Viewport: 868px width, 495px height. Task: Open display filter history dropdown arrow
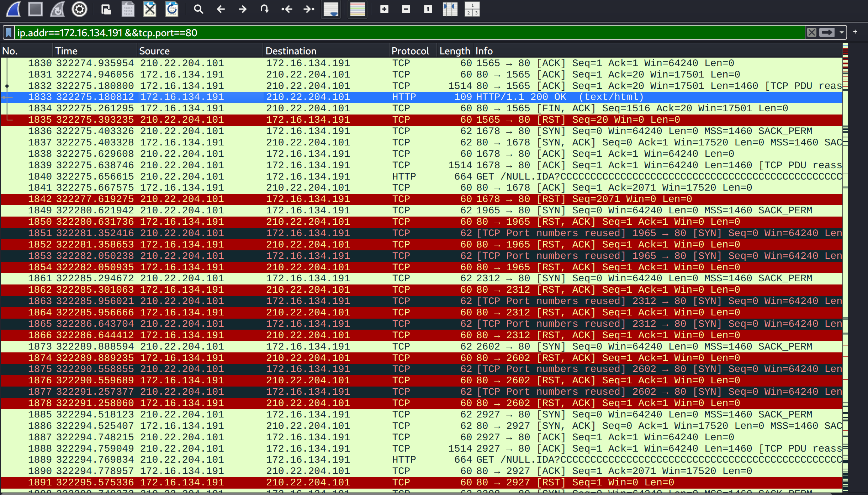click(x=842, y=33)
